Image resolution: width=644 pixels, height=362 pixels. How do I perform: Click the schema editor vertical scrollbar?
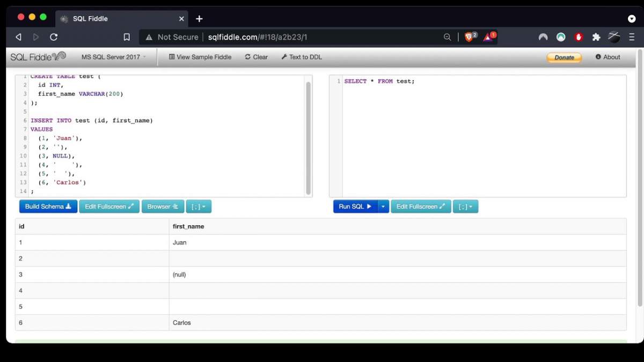309,138
